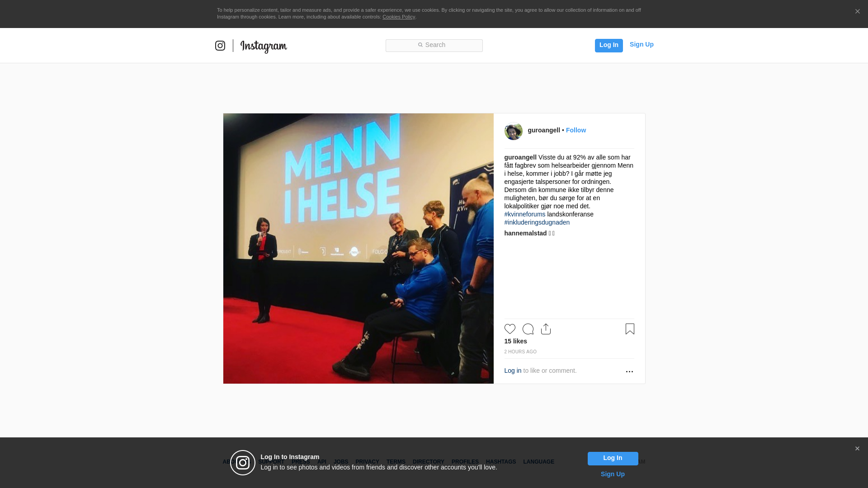The image size is (868, 488).
Task: Share the post using the share icon
Action: tap(546, 329)
